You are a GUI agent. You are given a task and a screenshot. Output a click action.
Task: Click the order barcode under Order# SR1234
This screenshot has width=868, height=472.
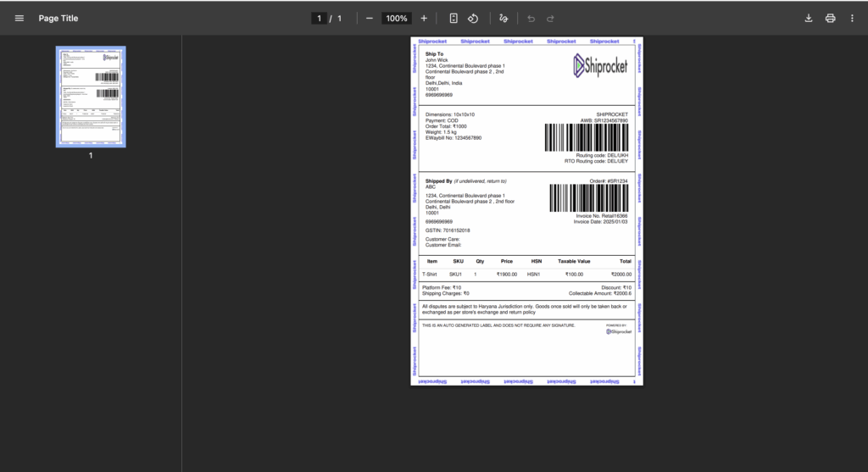point(589,198)
